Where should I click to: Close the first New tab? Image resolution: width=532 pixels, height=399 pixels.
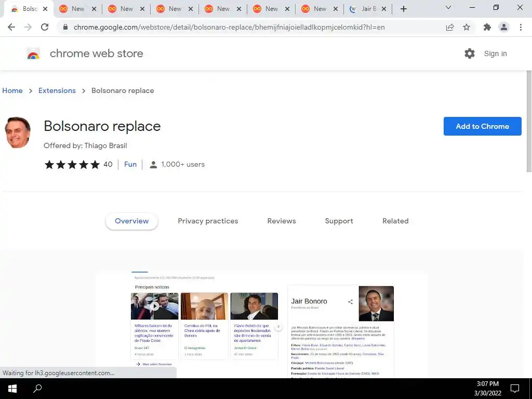94,9
